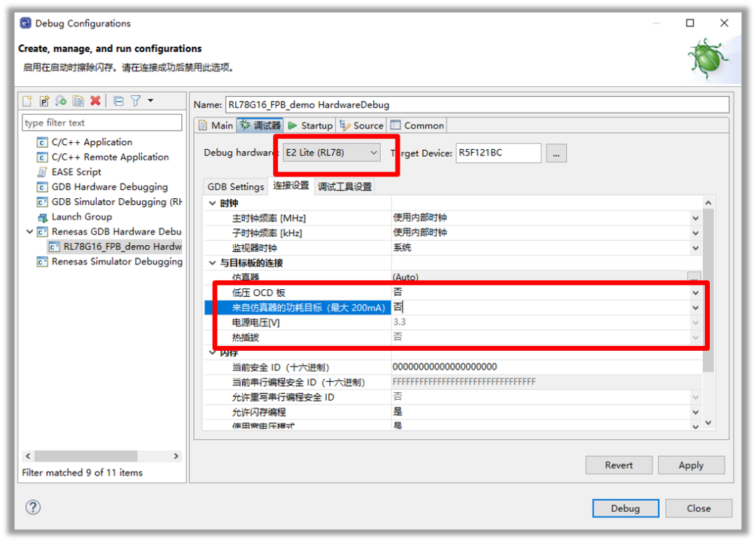
Task: Click the Close button
Action: click(699, 508)
